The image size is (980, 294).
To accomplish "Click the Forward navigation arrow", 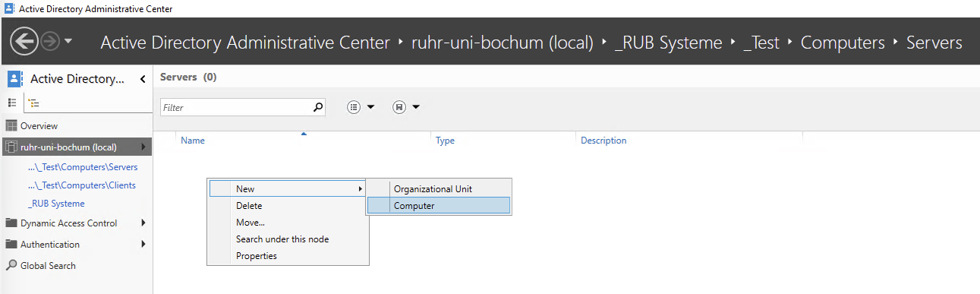I will [x=50, y=42].
